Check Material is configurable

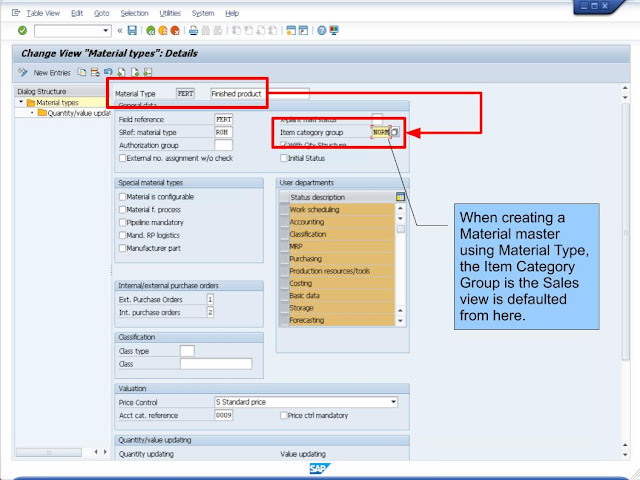pyautogui.click(x=122, y=197)
